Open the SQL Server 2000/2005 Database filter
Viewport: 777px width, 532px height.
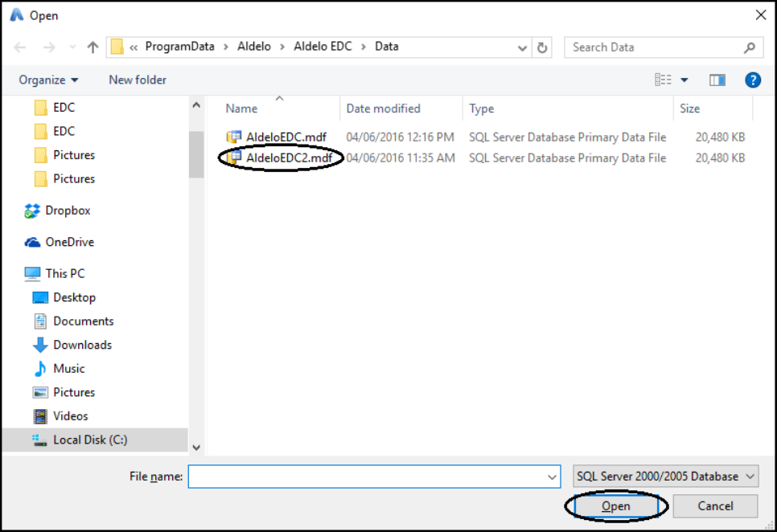click(665, 477)
